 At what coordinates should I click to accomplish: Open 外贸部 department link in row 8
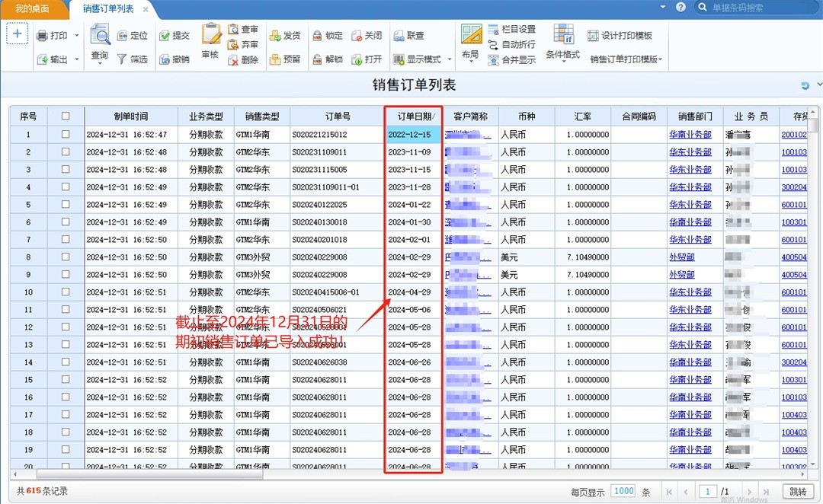681,257
